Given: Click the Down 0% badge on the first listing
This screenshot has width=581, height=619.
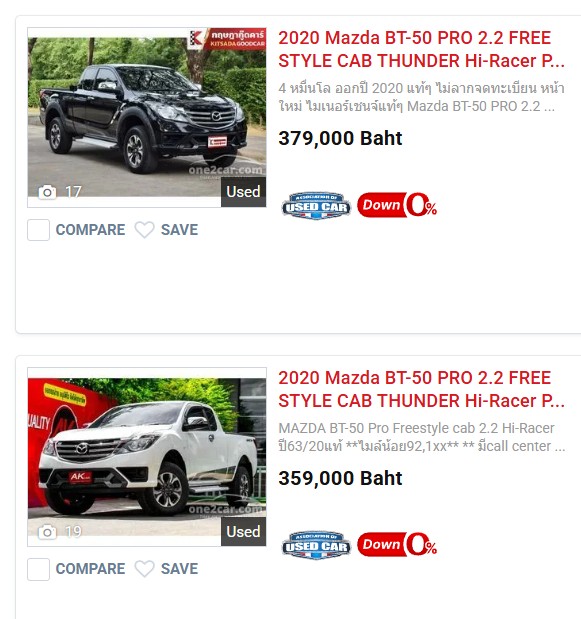Looking at the screenshot, I should (x=397, y=205).
